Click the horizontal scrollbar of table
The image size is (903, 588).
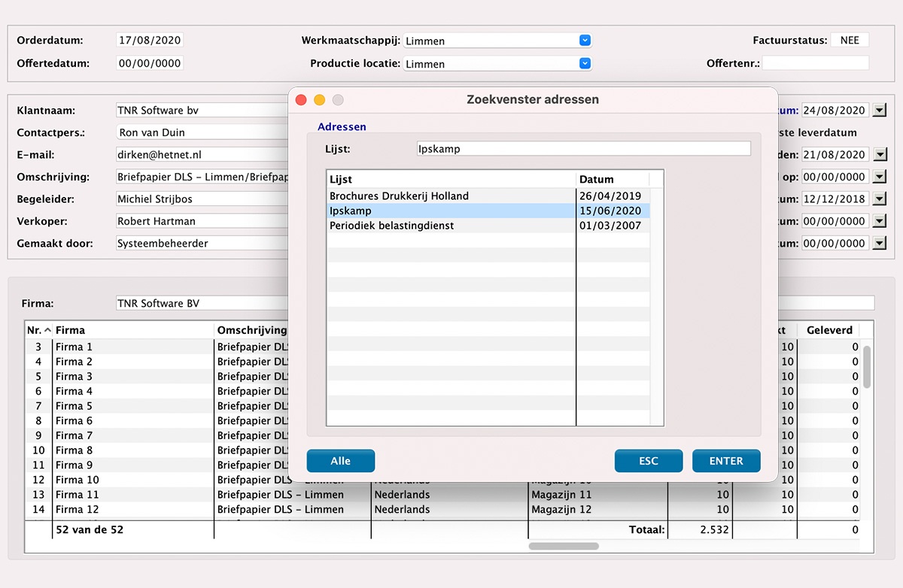(564, 546)
